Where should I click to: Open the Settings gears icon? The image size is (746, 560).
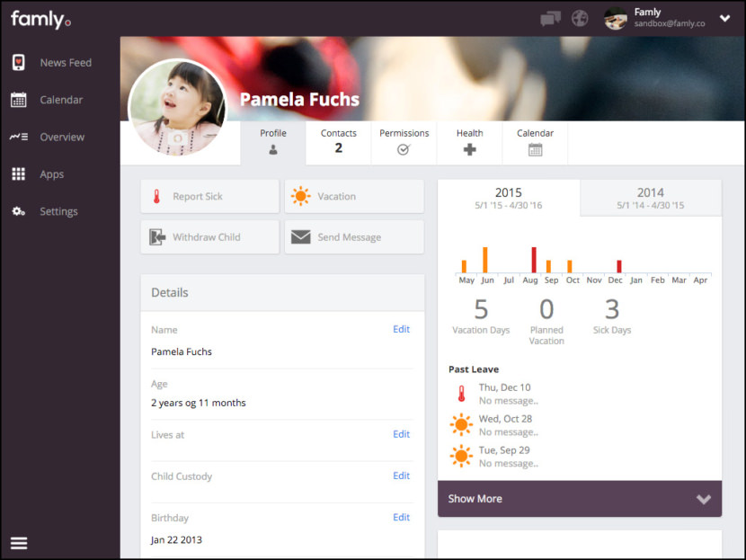19,211
